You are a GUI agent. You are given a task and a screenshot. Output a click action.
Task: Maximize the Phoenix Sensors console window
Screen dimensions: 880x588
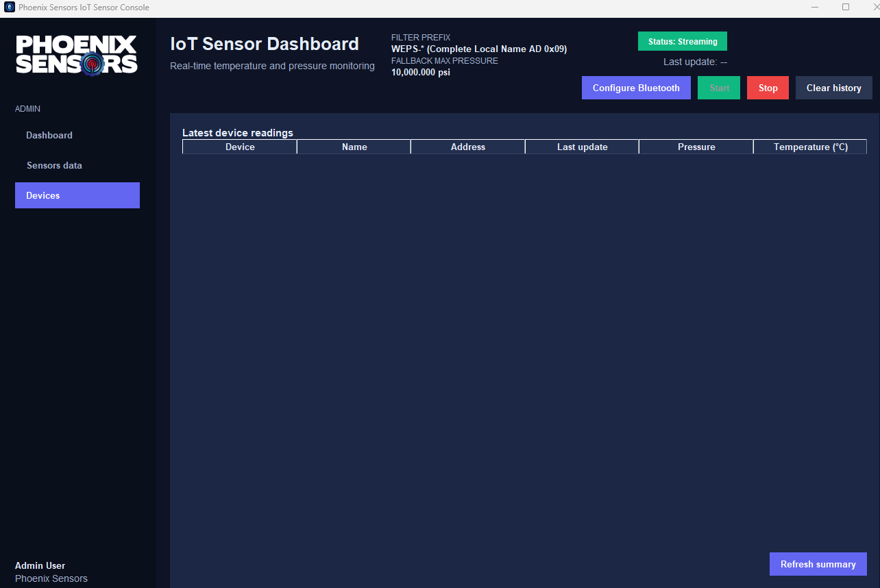pyautogui.click(x=846, y=8)
